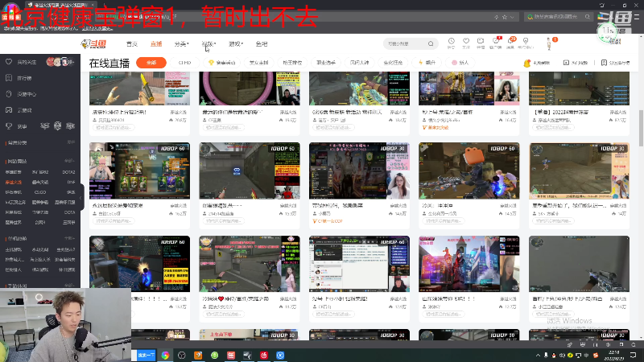Open the card-game stream with blond streamer
Image resolution: width=644 pixels, height=362 pixels.
point(139,171)
